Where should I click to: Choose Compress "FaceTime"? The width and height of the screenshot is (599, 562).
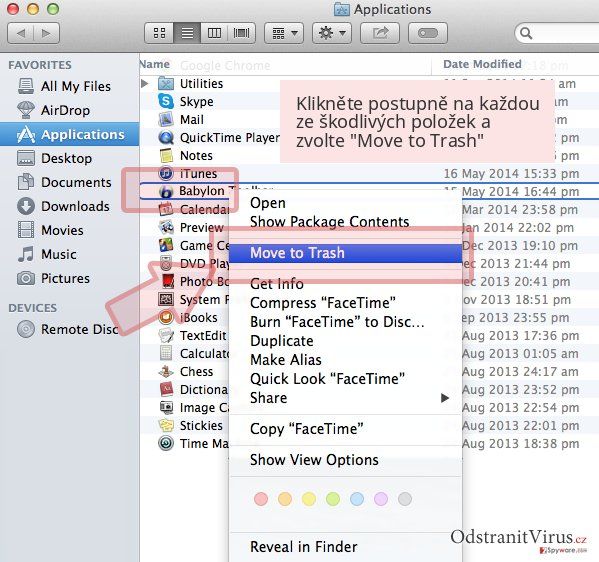pos(345,303)
